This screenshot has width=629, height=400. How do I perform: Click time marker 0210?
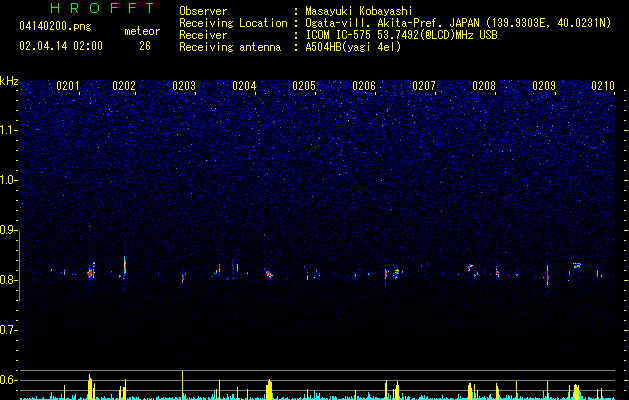pyautogui.click(x=603, y=86)
